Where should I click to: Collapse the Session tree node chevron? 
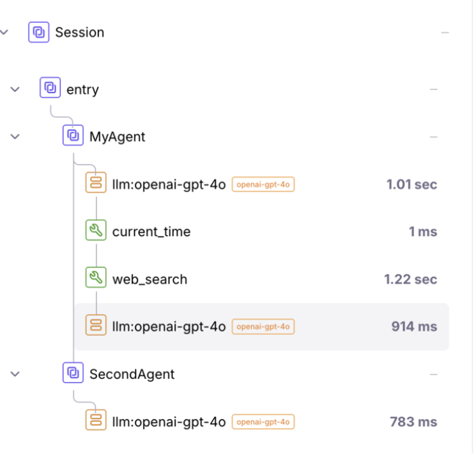[x=5, y=32]
